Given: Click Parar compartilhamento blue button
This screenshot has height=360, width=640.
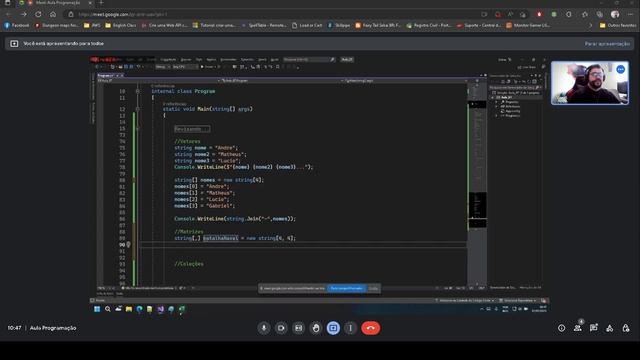Looking at the screenshot, I should tap(347, 288).
